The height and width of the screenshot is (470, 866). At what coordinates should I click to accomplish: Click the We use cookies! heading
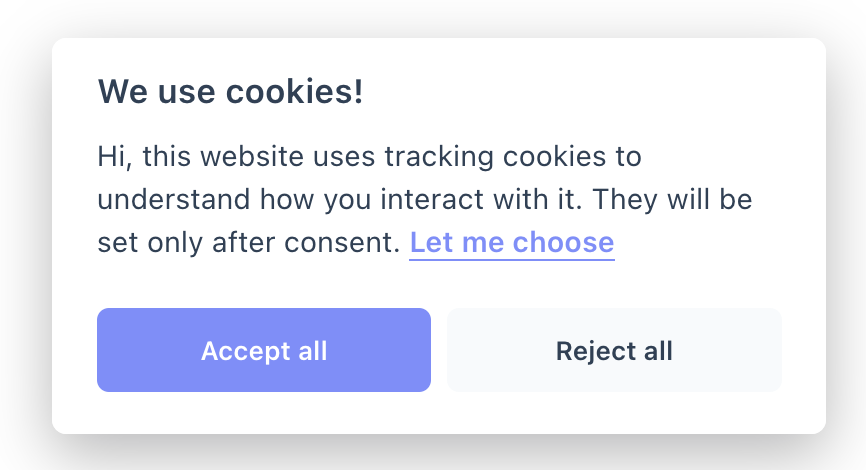coord(230,92)
